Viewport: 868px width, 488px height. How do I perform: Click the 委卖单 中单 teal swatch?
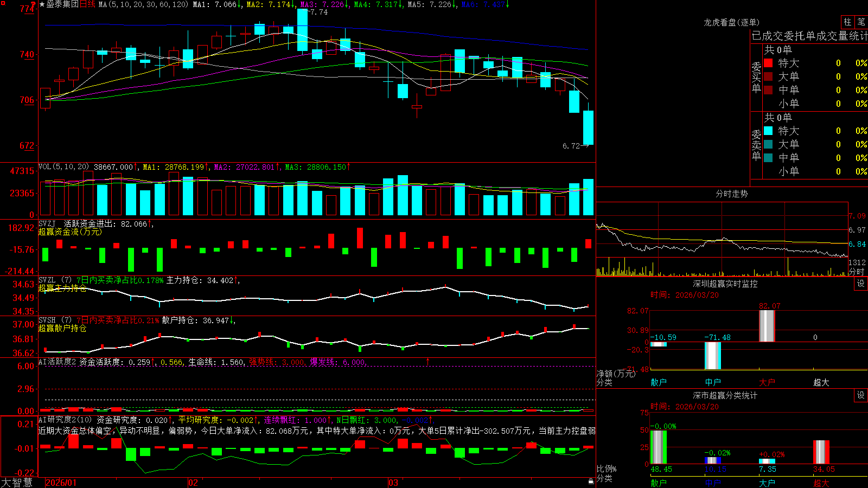[x=768, y=158]
